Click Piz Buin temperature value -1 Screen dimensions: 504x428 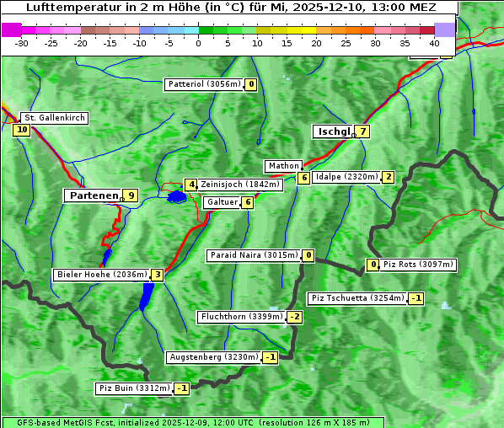pos(181,388)
